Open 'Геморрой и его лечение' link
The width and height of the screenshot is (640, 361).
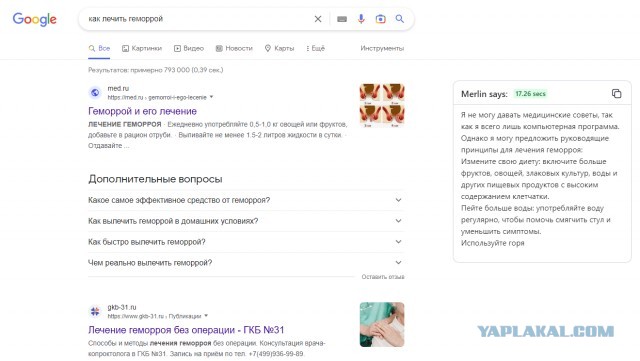coord(142,111)
